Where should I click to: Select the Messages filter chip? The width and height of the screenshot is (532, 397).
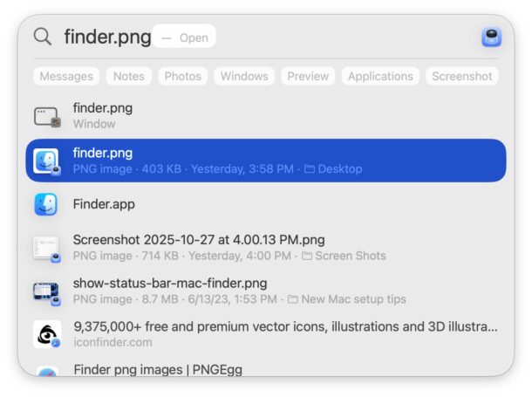(x=66, y=76)
